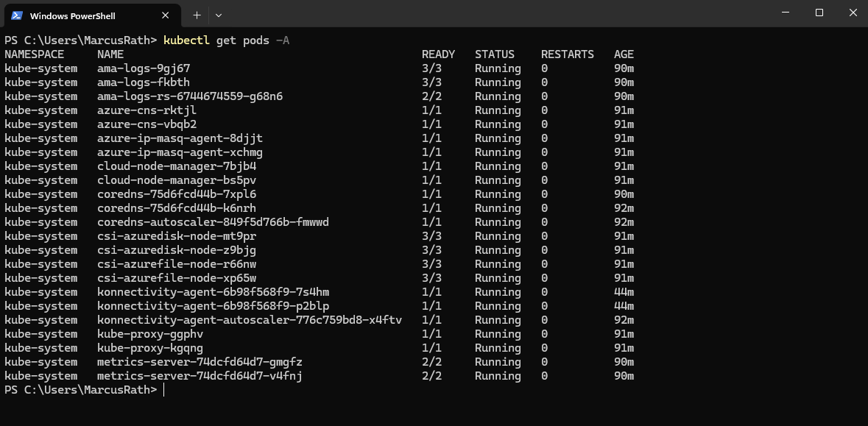Viewport: 868px width, 426px height.
Task: Maximize the terminal window
Action: [819, 13]
